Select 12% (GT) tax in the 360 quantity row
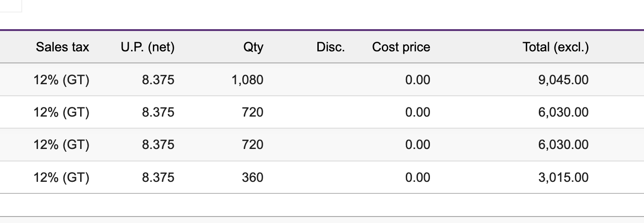 [x=61, y=177]
